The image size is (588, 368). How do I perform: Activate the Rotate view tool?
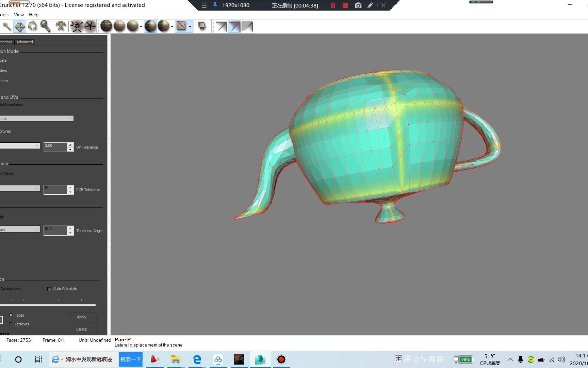pos(33,26)
